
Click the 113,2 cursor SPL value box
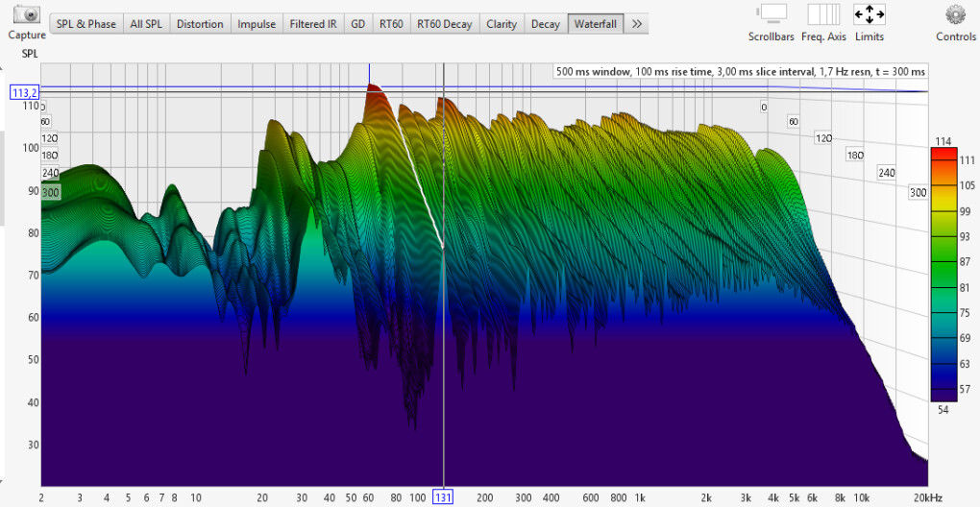(24, 93)
